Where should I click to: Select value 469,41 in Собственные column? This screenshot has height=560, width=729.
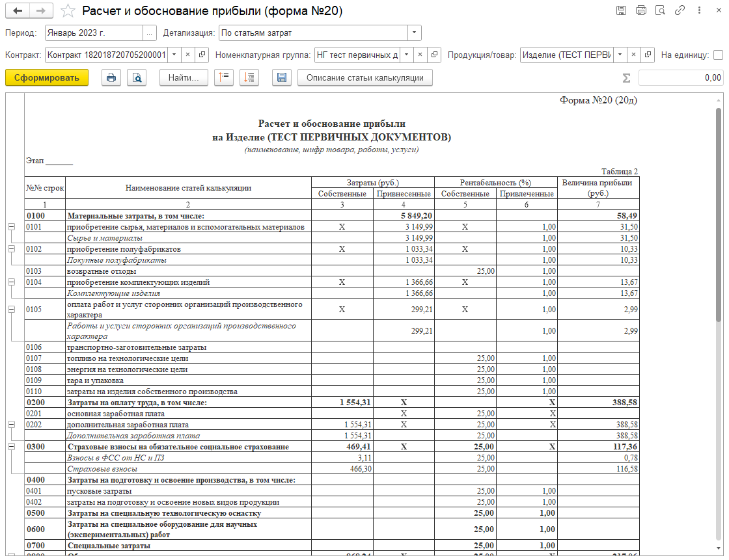pos(342,447)
